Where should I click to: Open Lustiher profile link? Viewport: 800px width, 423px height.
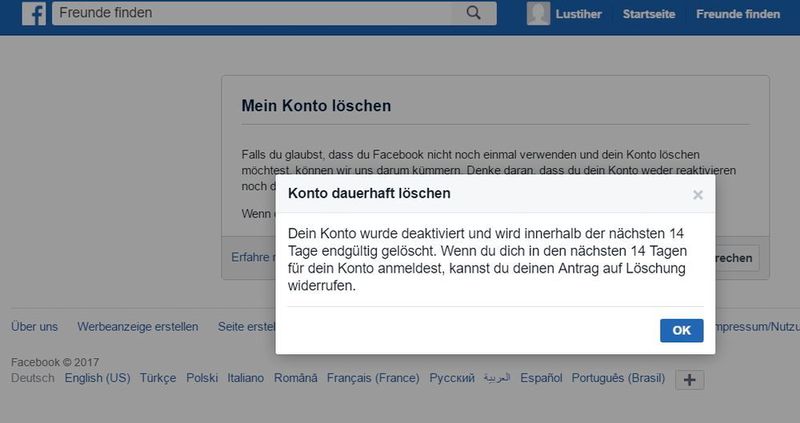[x=579, y=14]
